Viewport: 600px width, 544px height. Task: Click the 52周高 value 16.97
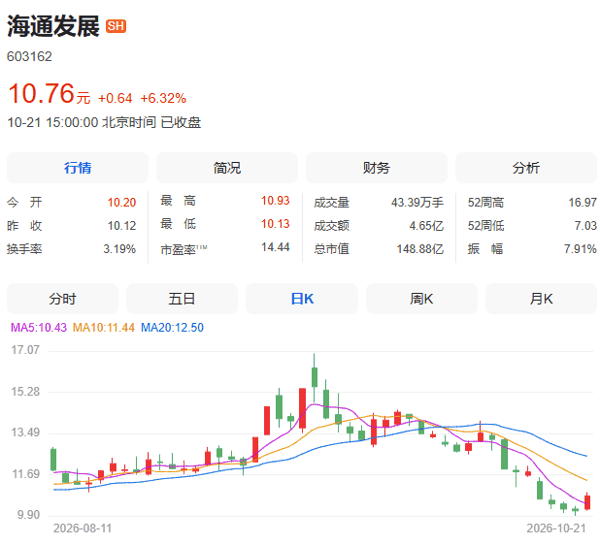pyautogui.click(x=582, y=202)
